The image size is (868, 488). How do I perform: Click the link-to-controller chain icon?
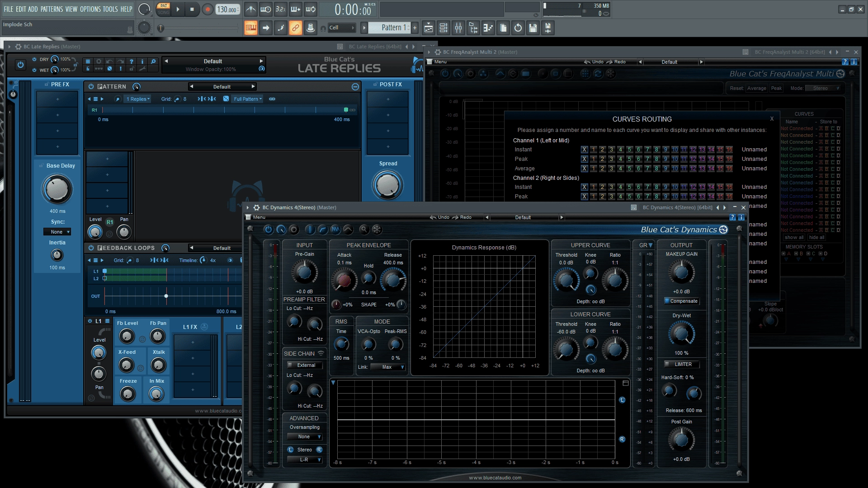point(296,28)
